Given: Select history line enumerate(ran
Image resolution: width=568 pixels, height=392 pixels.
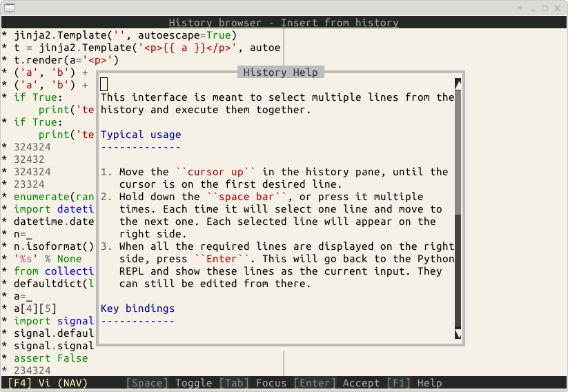Looking at the screenshot, I should tap(54, 197).
